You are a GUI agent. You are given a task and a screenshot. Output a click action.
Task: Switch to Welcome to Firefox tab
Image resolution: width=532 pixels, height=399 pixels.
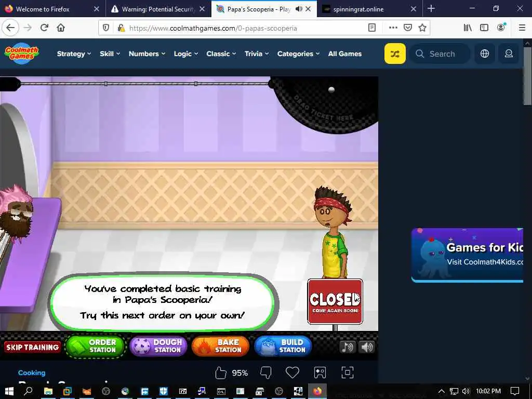point(43,9)
